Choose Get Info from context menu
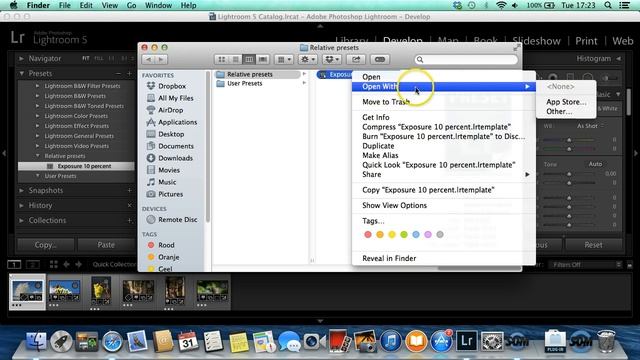 pos(444,118)
